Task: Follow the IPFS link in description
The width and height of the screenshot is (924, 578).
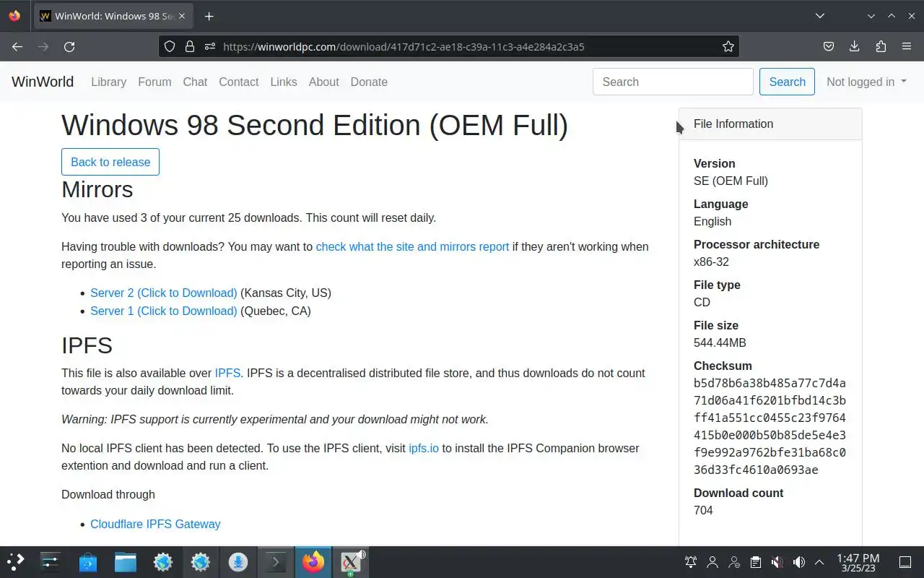Action: point(227,373)
